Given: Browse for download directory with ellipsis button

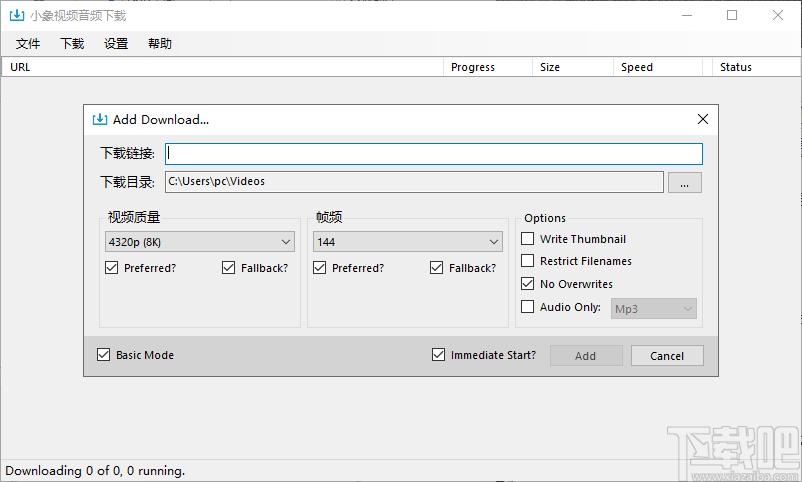Looking at the screenshot, I should (x=684, y=183).
